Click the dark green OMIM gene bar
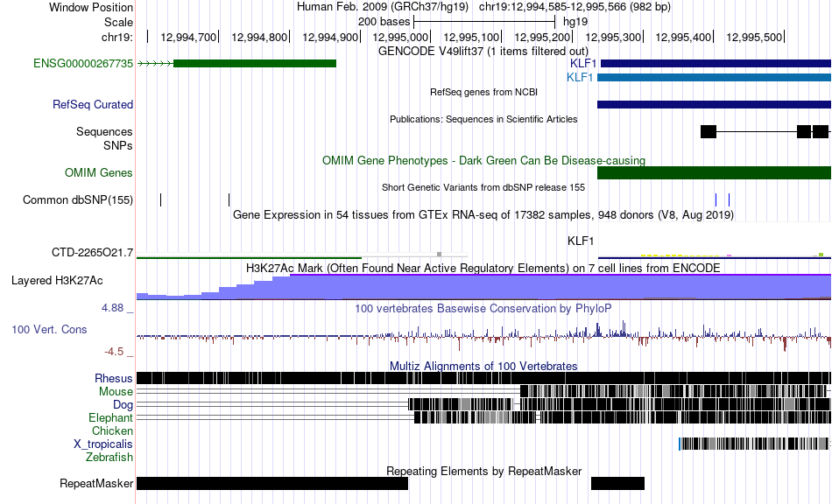Screen dimensions: 832x504 [x=714, y=172]
